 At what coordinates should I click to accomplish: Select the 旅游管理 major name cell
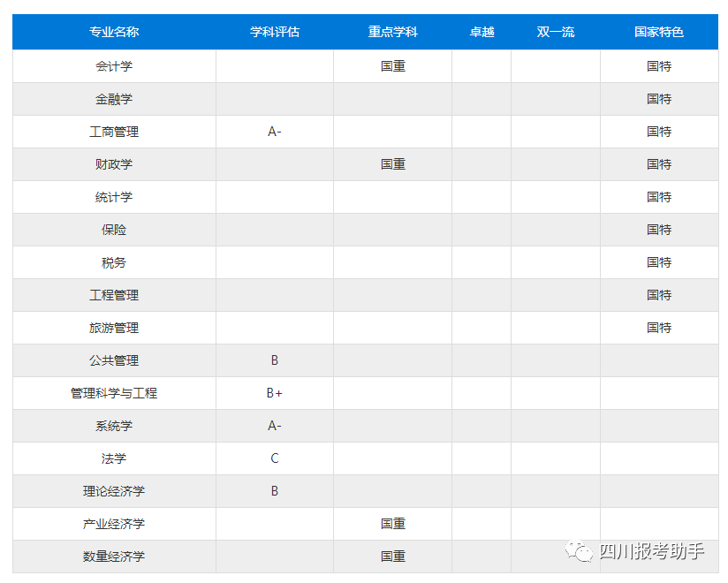[x=114, y=329]
